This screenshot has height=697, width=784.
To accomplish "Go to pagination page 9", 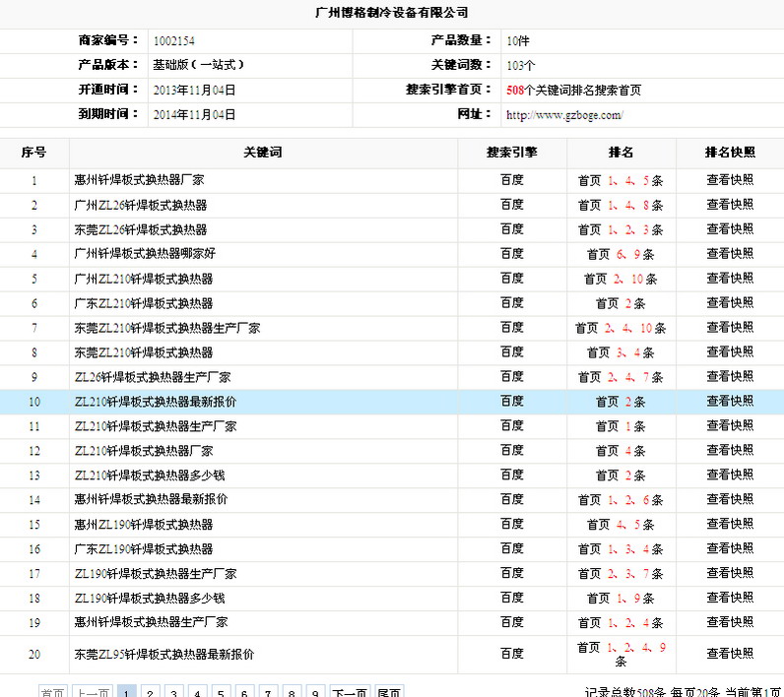I will 315,692.
